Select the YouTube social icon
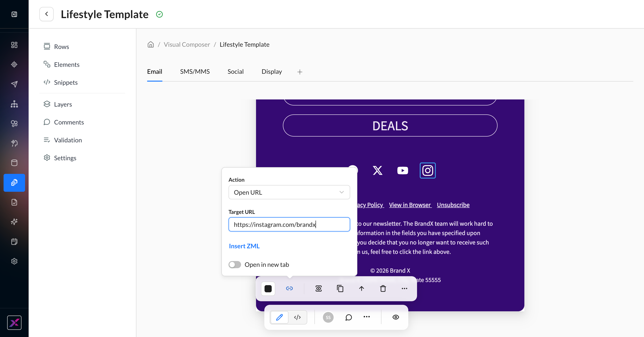Screen dimensions: 644x337 click(x=402, y=170)
